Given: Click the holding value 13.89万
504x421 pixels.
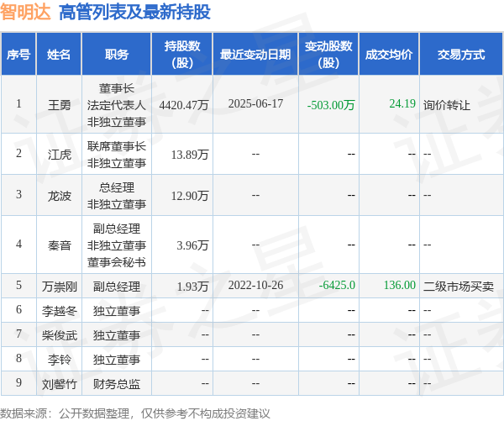Looking at the screenshot, I should (190, 155).
